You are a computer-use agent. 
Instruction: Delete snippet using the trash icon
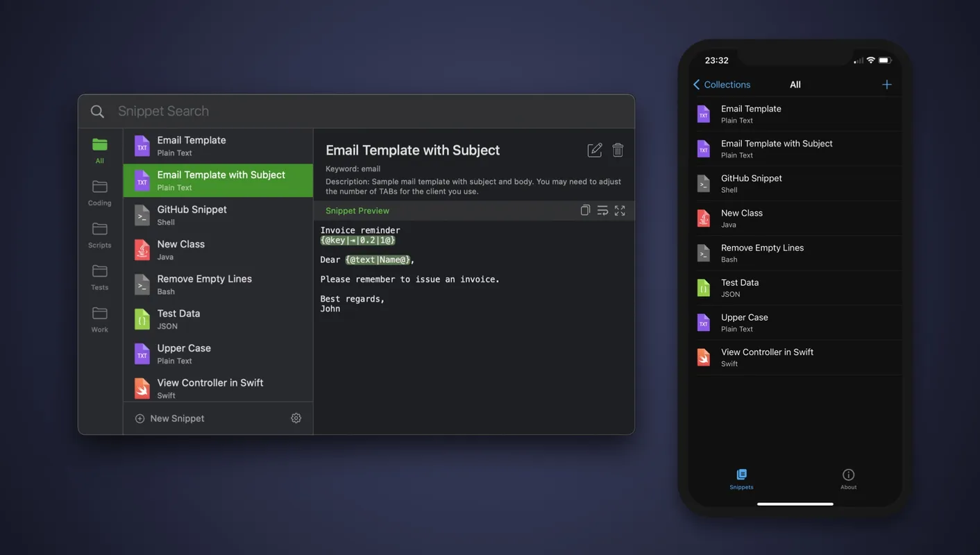point(618,150)
